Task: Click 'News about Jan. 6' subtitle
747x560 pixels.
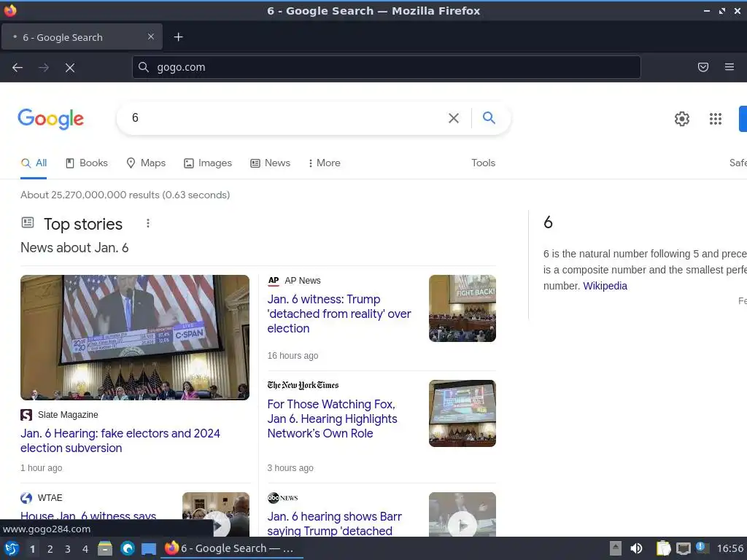Action: (x=74, y=248)
